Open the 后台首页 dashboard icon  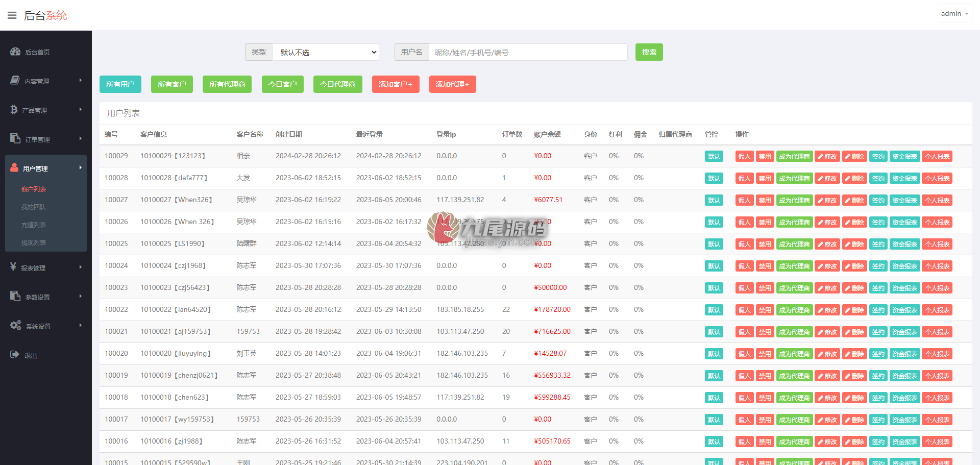click(x=15, y=52)
